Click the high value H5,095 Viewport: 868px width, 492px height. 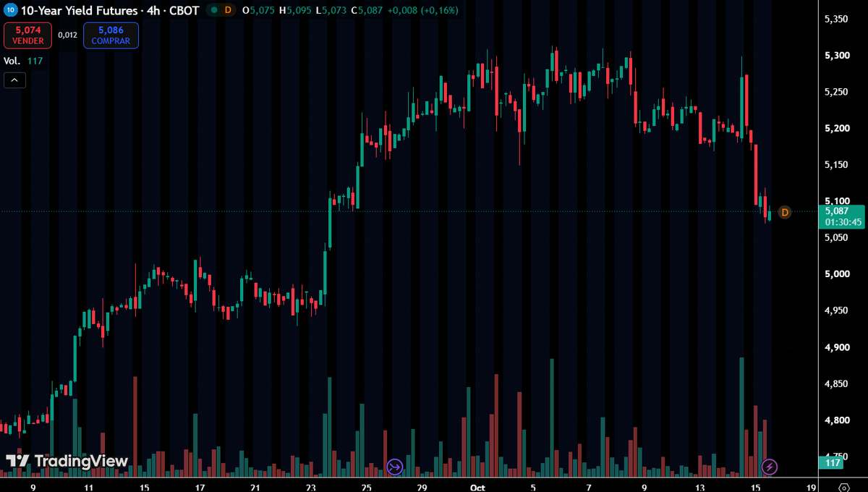pos(294,10)
